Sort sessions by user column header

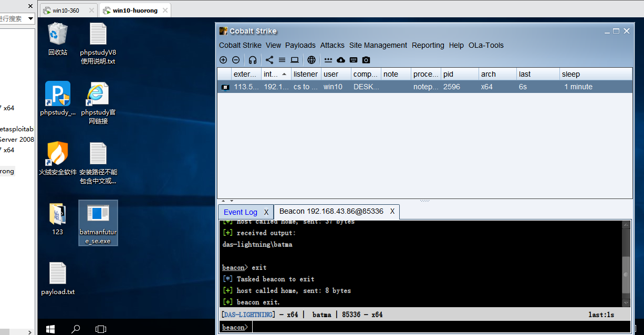336,74
